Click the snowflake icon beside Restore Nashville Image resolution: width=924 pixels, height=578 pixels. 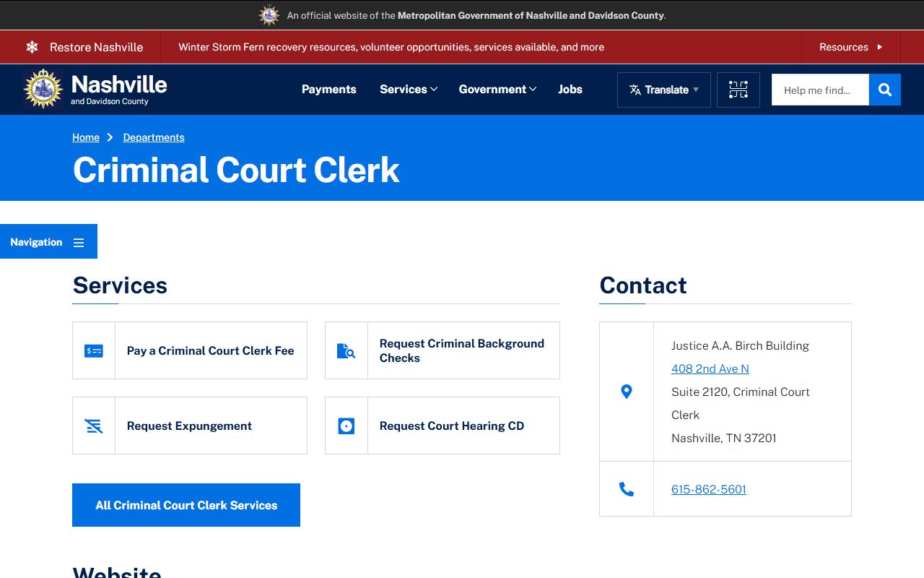[x=32, y=47]
